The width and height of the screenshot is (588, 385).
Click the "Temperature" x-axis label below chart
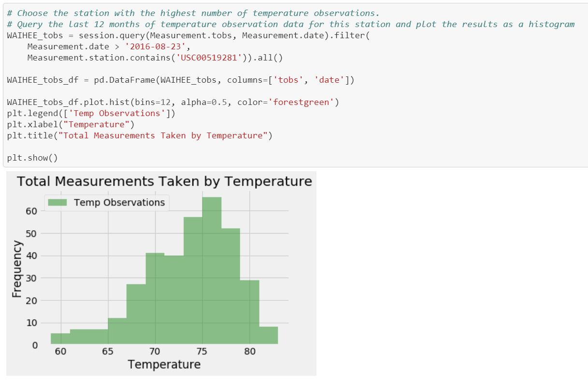pyautogui.click(x=164, y=364)
